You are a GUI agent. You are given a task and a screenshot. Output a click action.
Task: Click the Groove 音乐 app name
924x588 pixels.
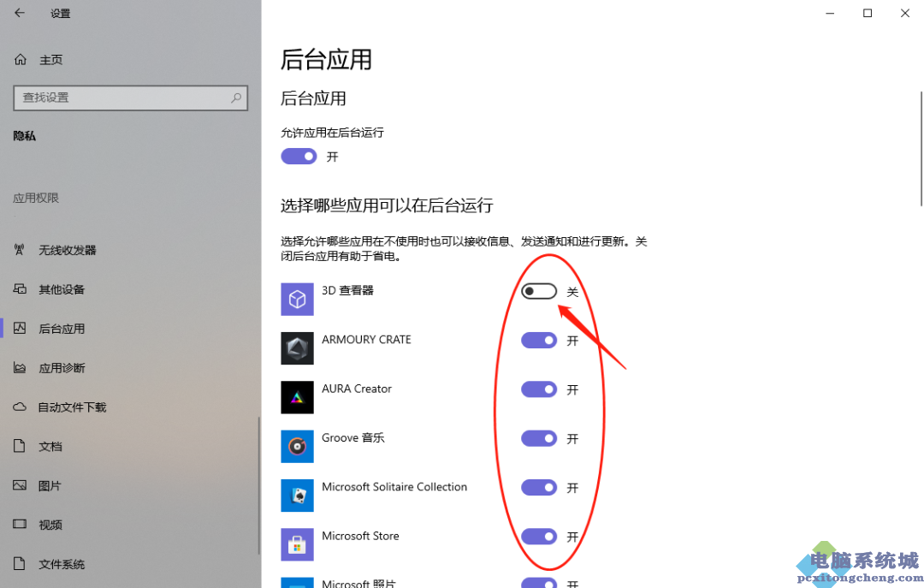[353, 437]
